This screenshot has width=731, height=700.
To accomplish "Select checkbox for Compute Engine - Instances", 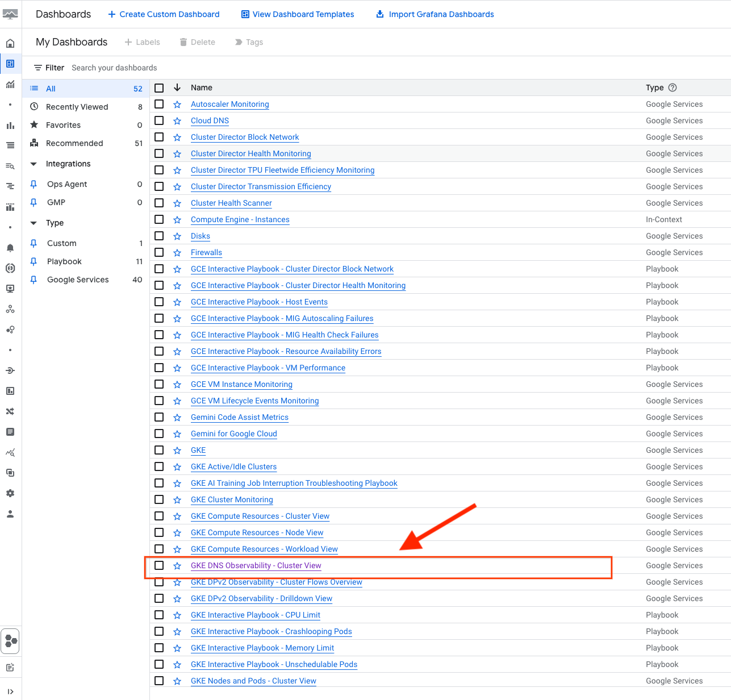I will tap(159, 219).
